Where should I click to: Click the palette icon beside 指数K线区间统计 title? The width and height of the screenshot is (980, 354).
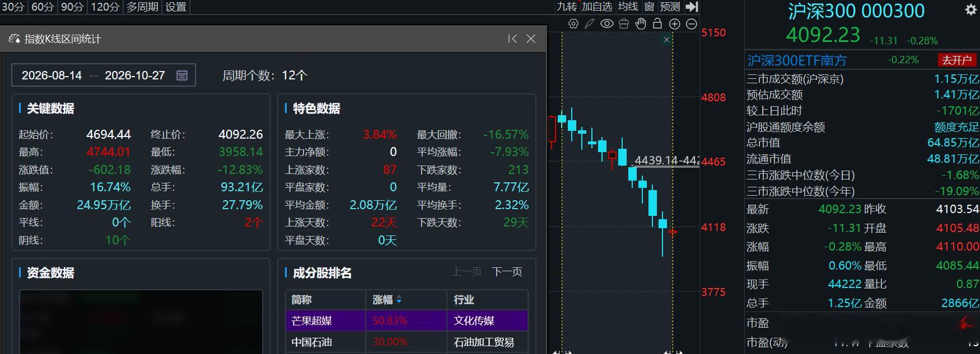tap(15, 39)
